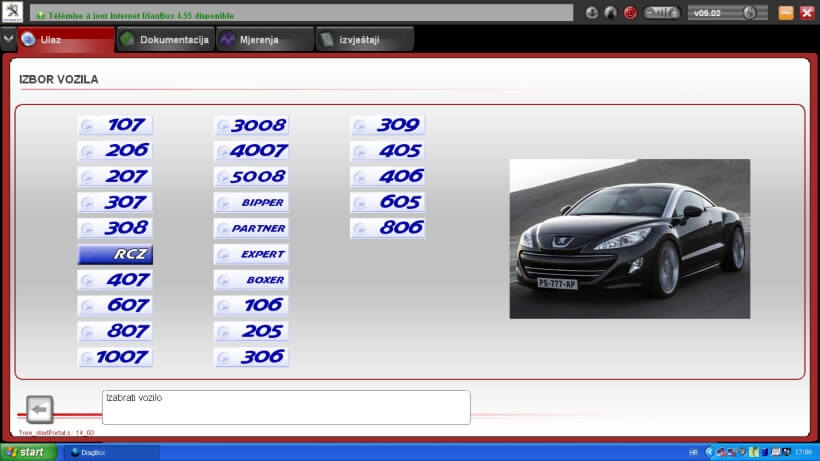Click the red target icon in the header
The width and height of the screenshot is (820, 461).
click(630, 13)
